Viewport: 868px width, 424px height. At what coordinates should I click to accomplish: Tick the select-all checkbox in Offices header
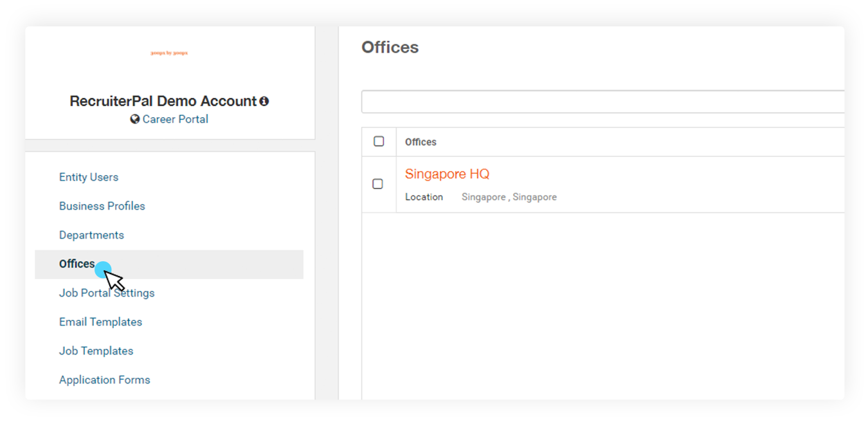click(379, 141)
